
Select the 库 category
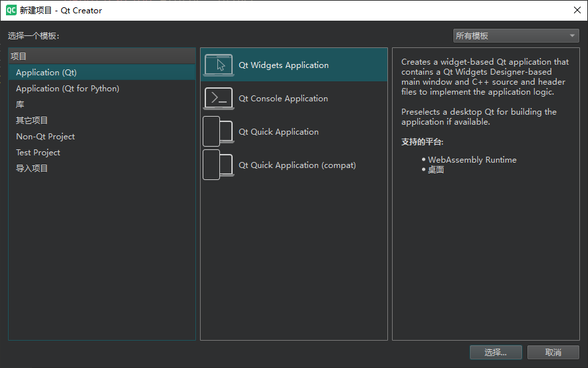click(102, 104)
